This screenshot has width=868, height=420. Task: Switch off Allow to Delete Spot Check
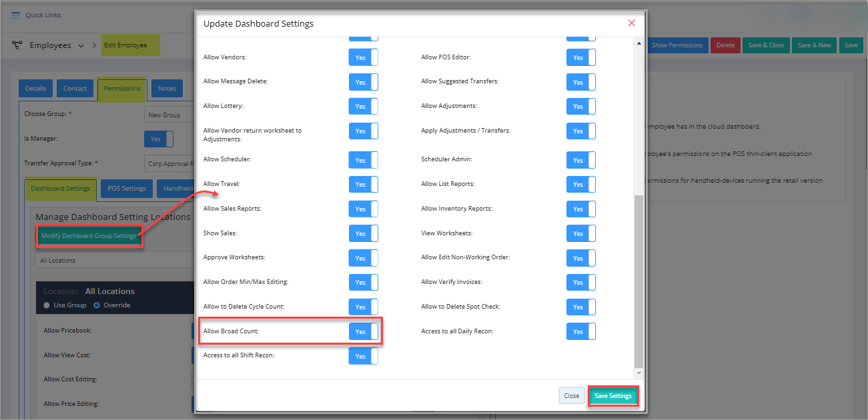coord(580,307)
